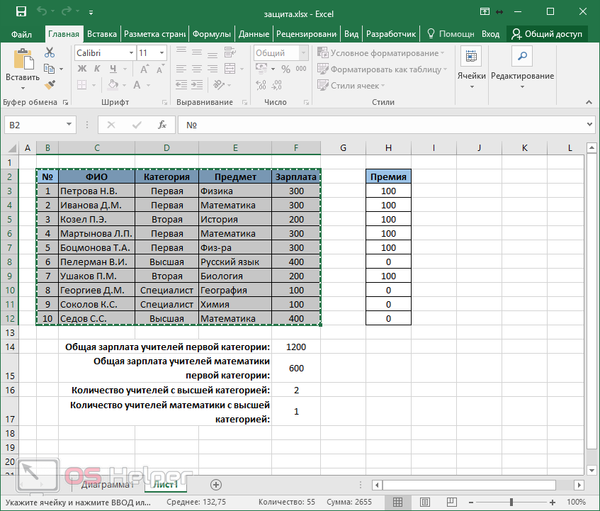The height and width of the screenshot is (511, 600).
Task: Switch to the Разработчик tab
Action: pyautogui.click(x=391, y=34)
